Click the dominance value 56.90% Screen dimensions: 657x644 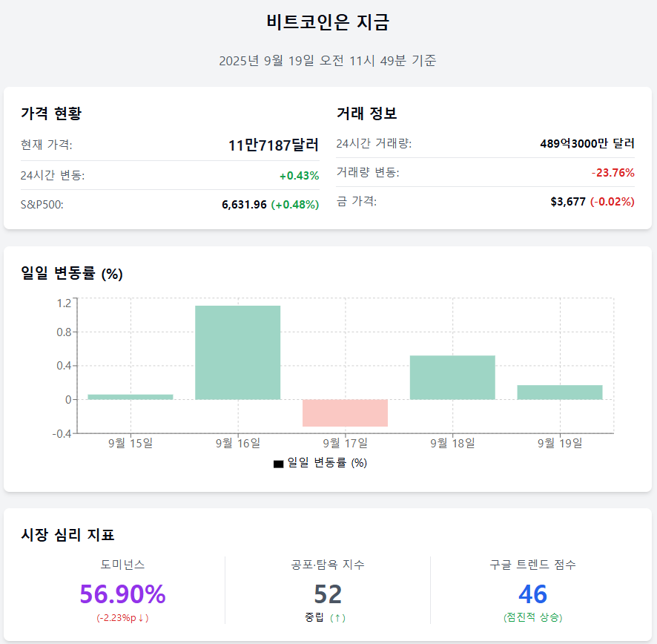(x=123, y=594)
